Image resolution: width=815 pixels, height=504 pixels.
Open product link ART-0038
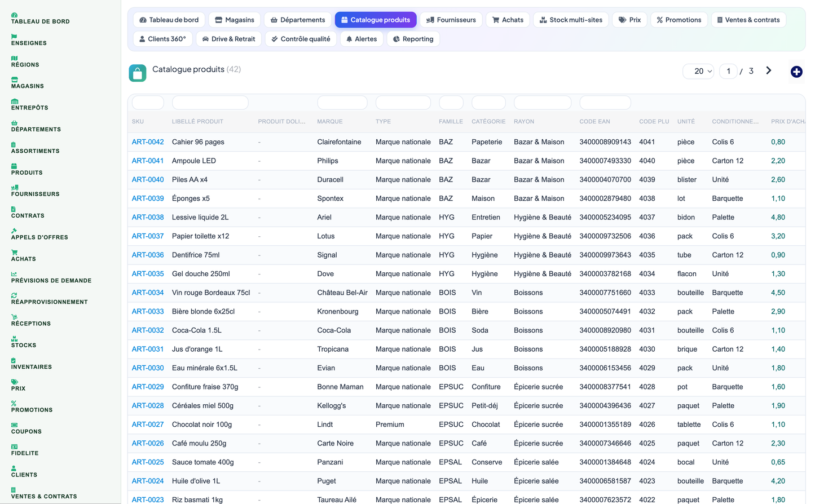(x=148, y=217)
